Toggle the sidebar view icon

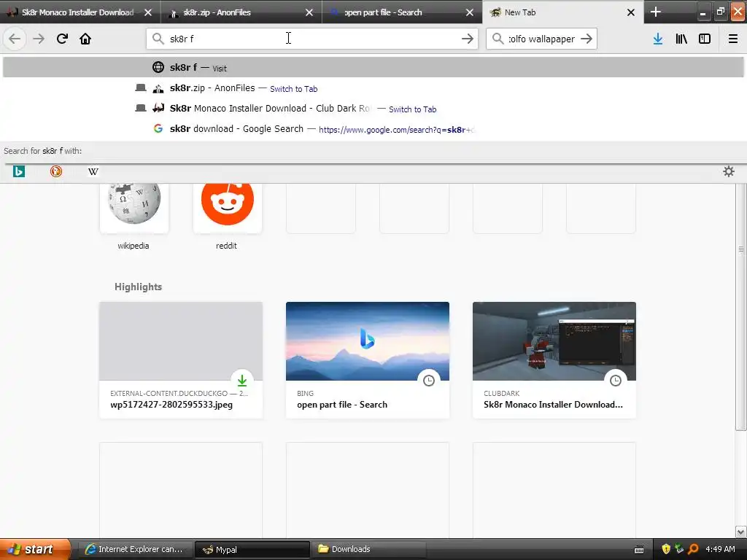[x=705, y=39]
